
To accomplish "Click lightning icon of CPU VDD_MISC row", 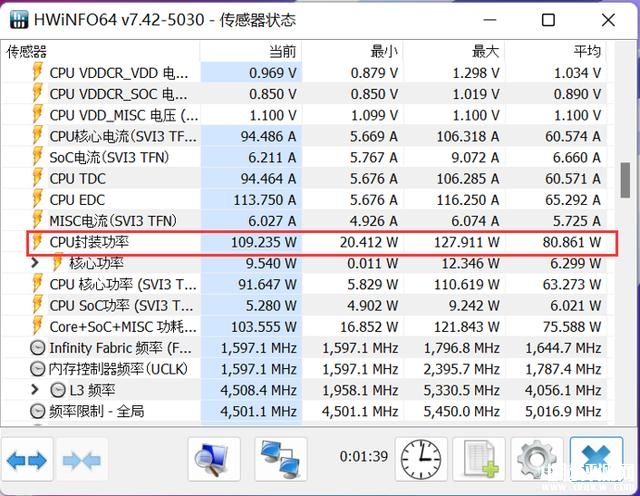I will (x=38, y=114).
